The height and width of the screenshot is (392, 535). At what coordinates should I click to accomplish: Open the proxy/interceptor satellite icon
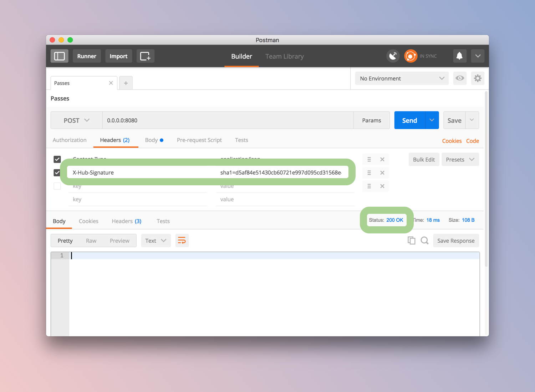[x=393, y=56]
